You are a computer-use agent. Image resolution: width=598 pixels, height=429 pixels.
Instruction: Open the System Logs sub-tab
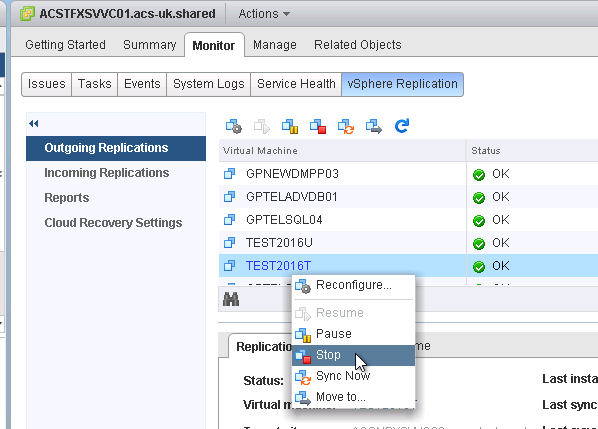tap(209, 84)
